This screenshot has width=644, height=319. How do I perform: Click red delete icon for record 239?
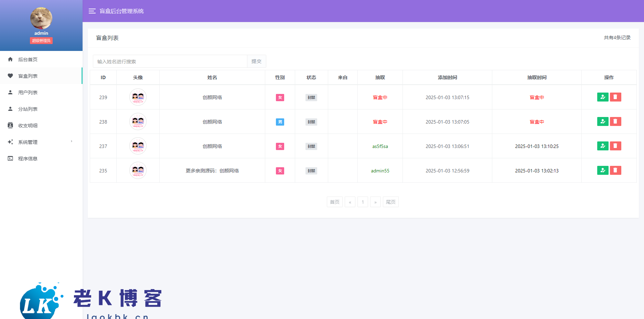(615, 97)
